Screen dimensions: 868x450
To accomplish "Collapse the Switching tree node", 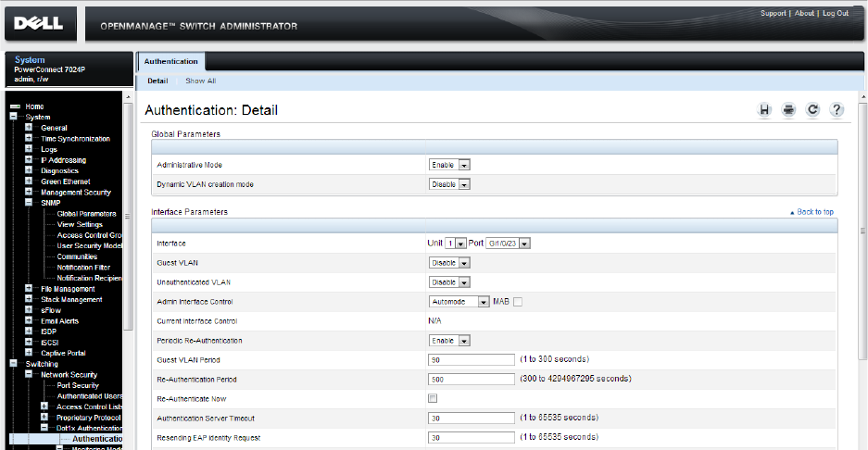I will (13, 364).
